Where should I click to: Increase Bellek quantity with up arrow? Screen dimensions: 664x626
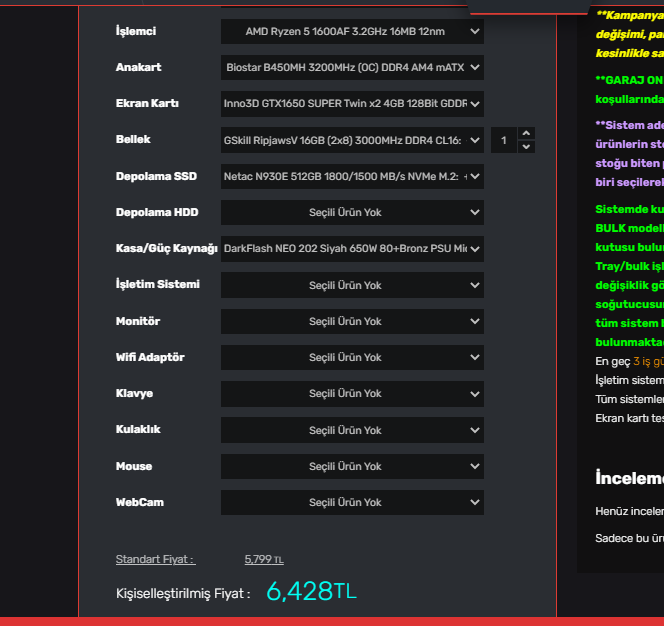tap(526, 133)
